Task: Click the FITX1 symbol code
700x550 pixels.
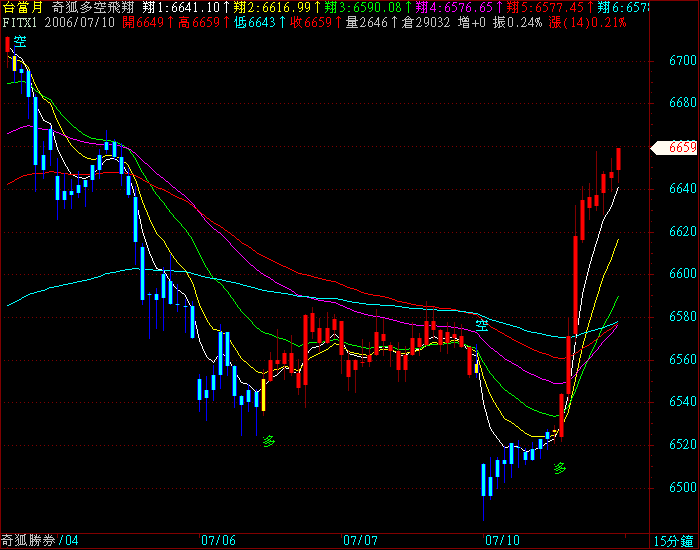Action: click(21, 21)
